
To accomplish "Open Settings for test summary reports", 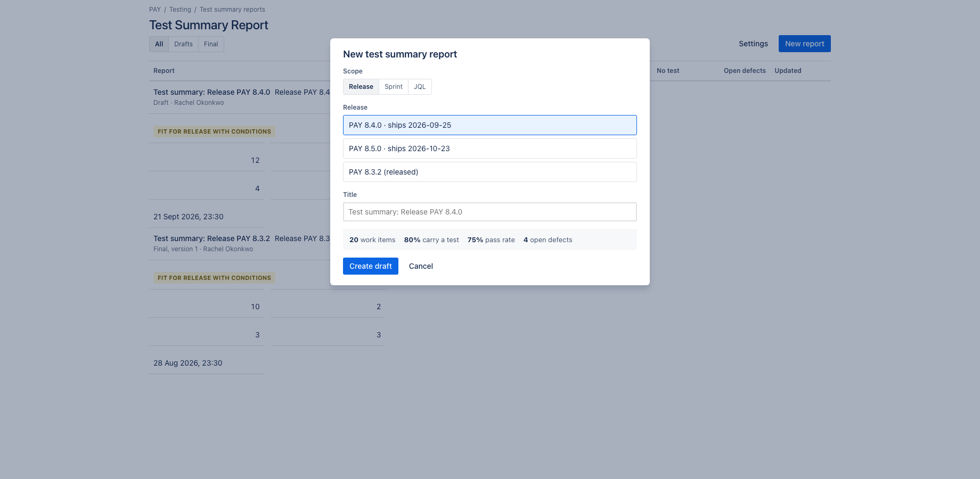I will coord(753,44).
